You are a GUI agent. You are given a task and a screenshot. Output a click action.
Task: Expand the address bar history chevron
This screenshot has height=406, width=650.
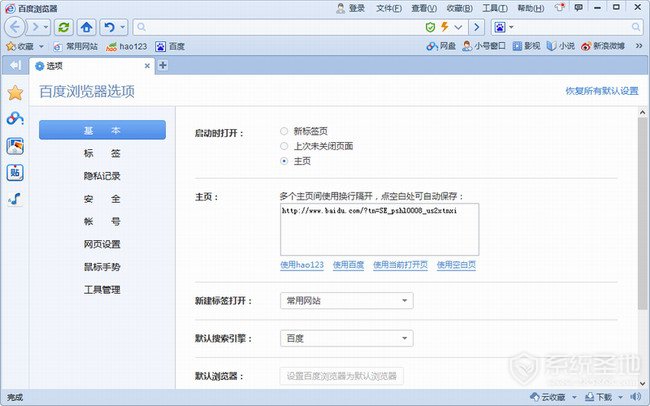[458, 27]
